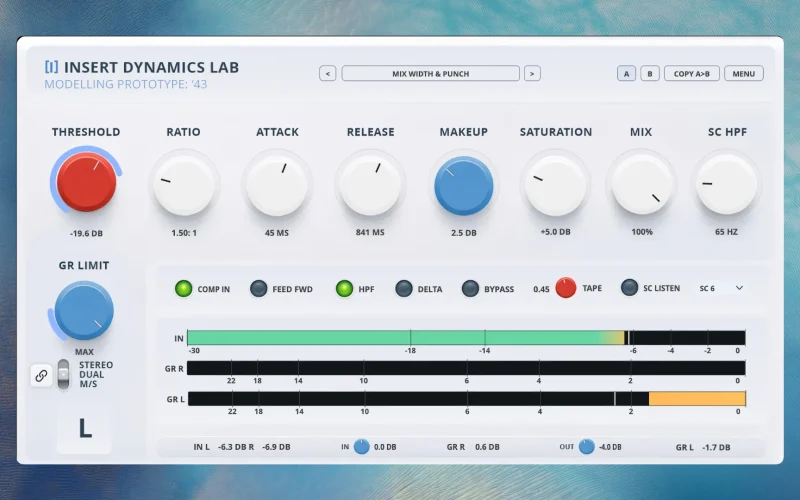800x500 pixels.
Task: Click the Attack knob
Action: click(277, 185)
